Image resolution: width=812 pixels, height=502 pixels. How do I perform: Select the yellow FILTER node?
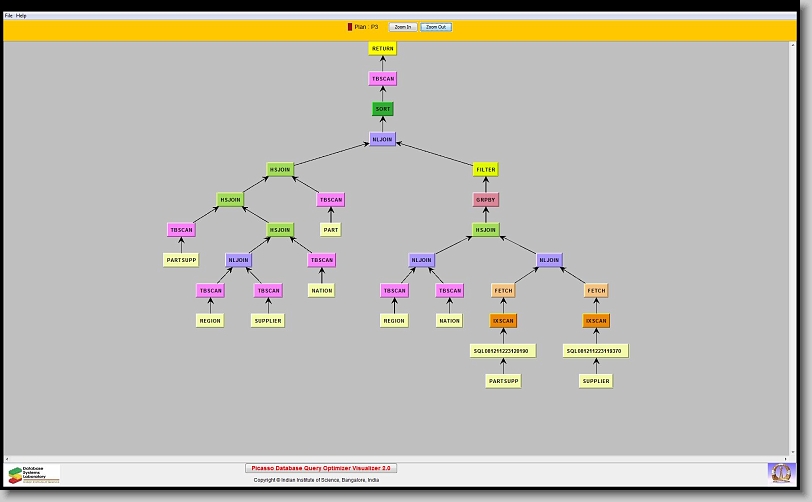486,170
